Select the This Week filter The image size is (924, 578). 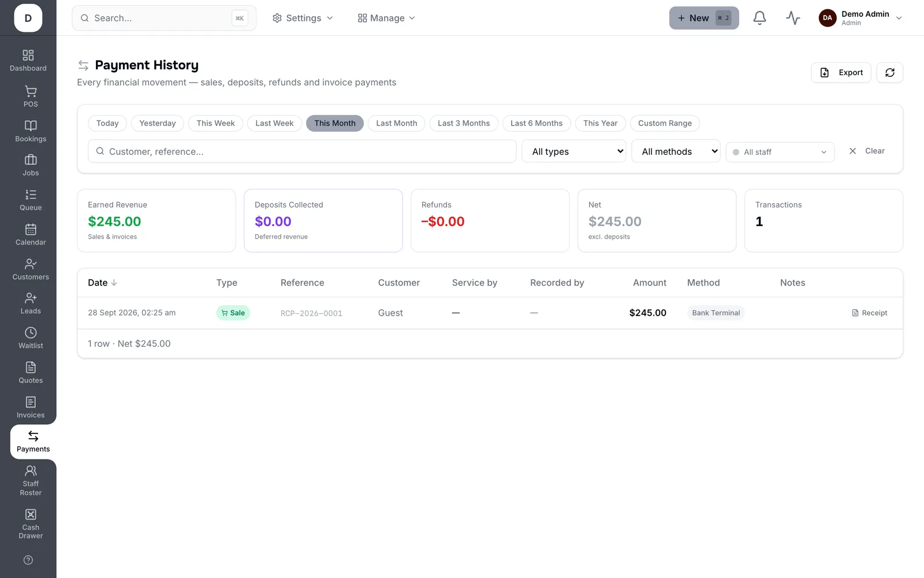[215, 123]
